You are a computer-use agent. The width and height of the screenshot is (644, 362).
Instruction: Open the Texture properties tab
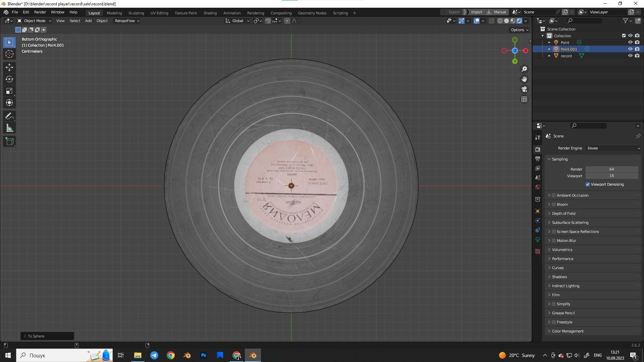point(538,251)
